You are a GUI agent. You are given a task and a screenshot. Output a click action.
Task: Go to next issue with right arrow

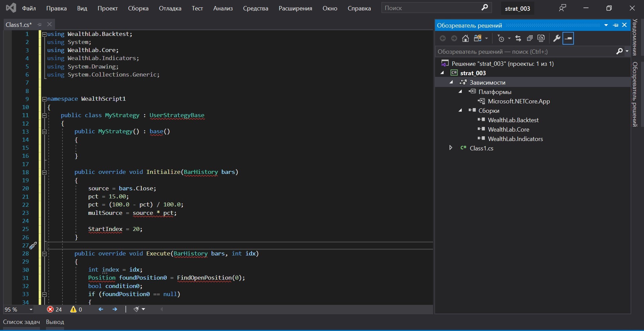pos(115,310)
